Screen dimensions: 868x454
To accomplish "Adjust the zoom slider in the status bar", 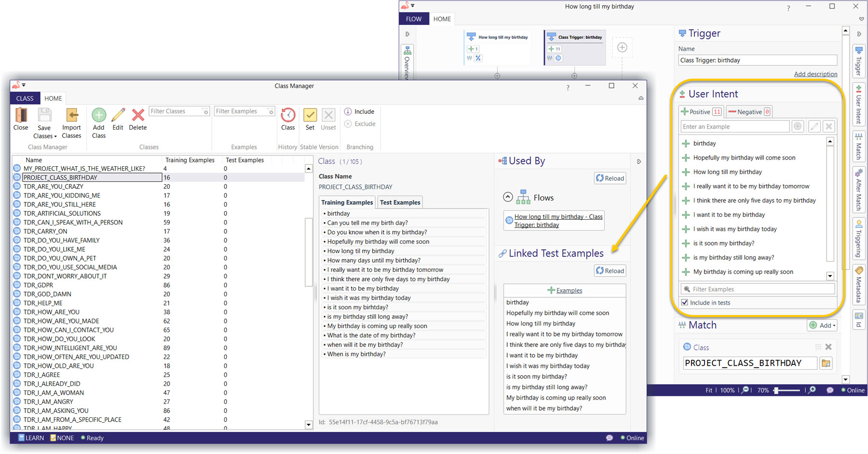I will coord(776,390).
